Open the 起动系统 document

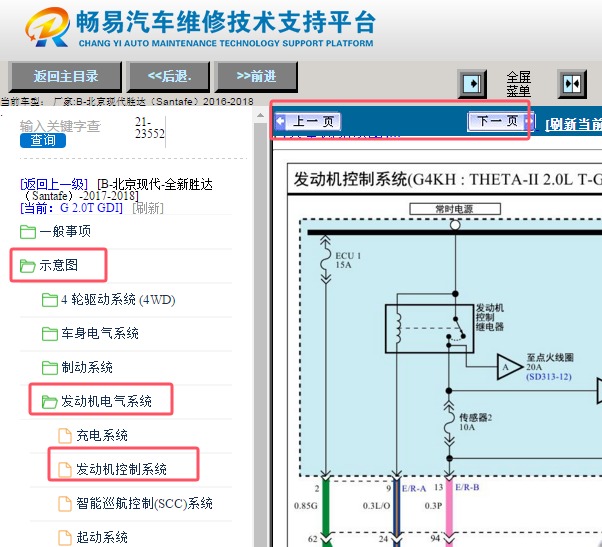(102, 537)
